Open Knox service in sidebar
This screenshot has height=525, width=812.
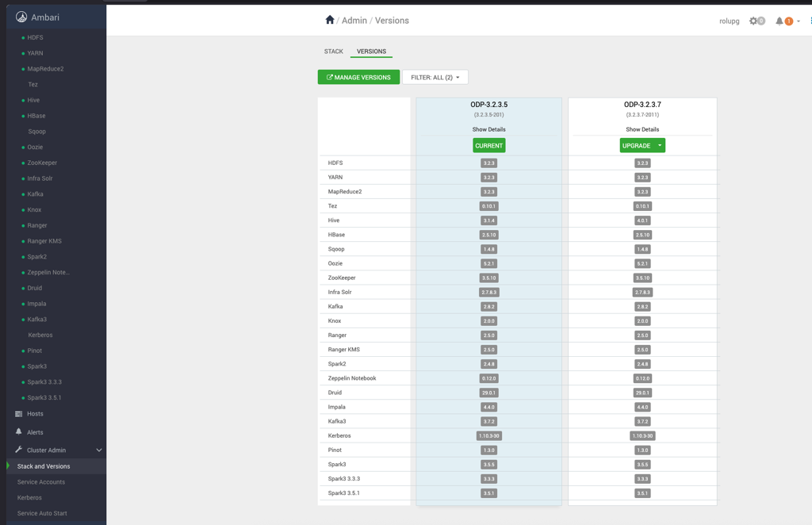34,209
